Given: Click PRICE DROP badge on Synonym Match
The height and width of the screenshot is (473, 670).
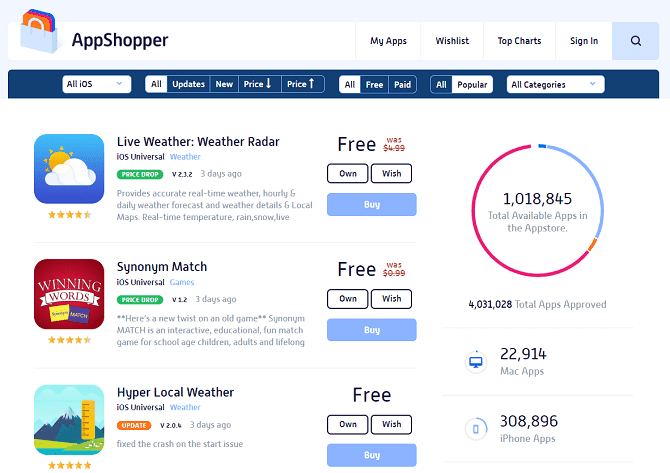Looking at the screenshot, I should point(140,300).
